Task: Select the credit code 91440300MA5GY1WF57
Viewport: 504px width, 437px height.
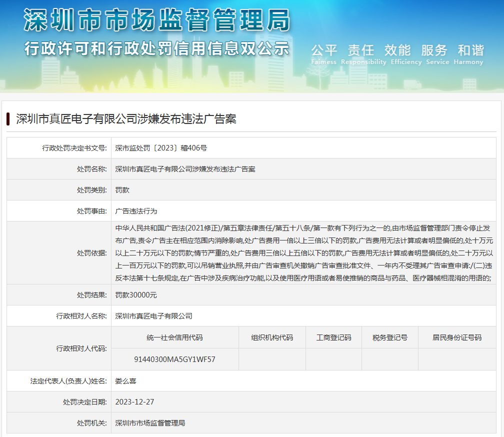Action: pos(175,359)
